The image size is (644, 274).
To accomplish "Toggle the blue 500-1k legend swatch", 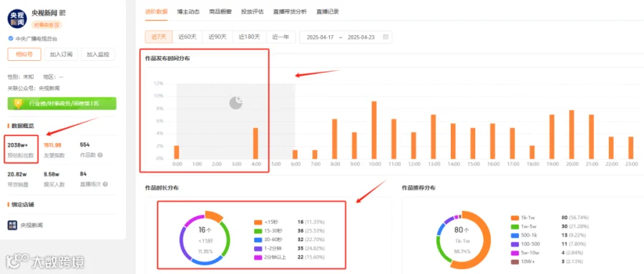I will pyautogui.click(x=514, y=235).
